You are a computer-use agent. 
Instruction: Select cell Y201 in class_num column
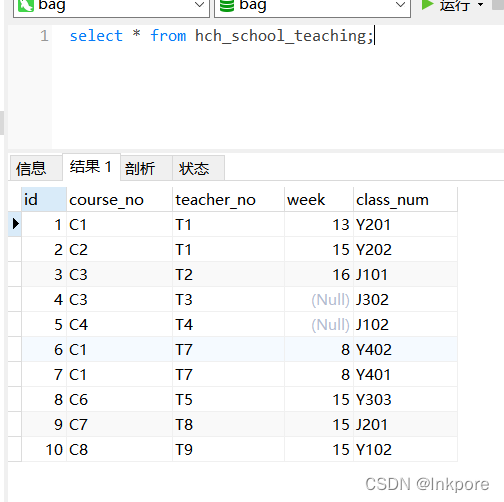[x=405, y=224]
